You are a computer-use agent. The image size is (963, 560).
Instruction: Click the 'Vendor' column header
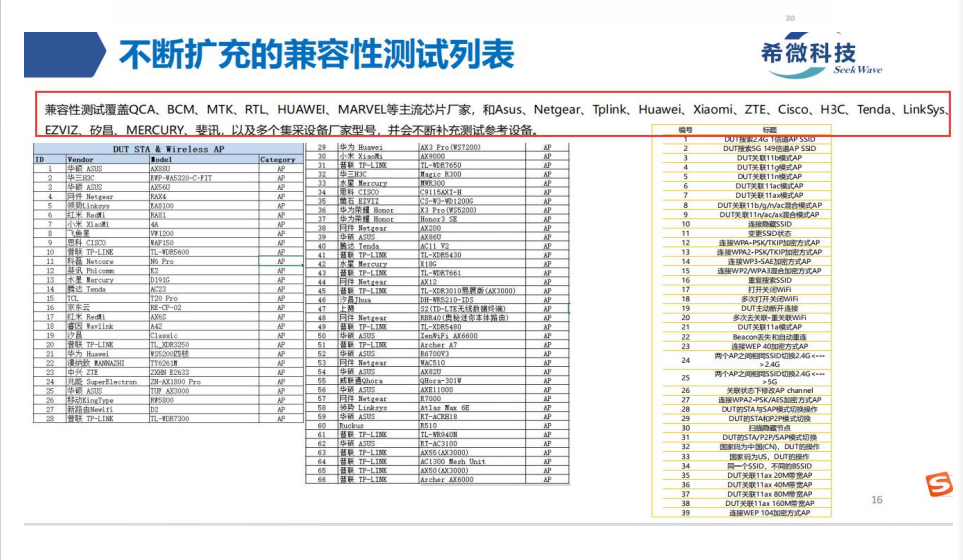pyautogui.click(x=80, y=159)
